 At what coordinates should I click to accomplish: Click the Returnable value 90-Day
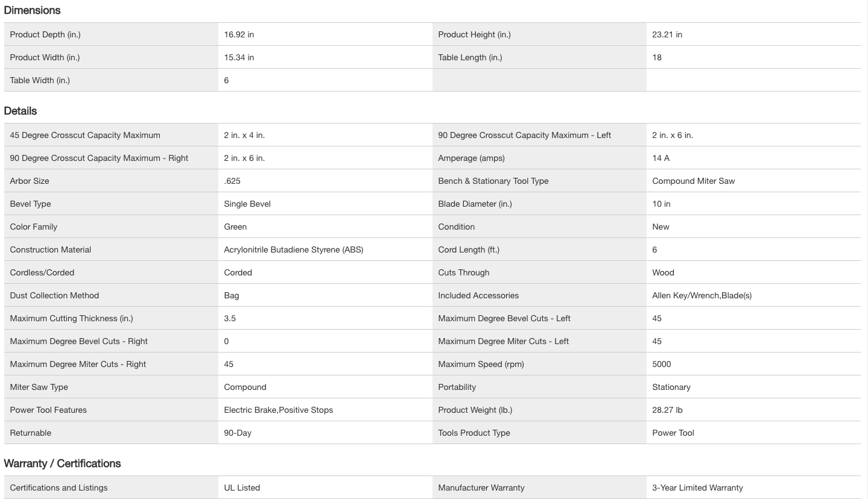(x=238, y=433)
